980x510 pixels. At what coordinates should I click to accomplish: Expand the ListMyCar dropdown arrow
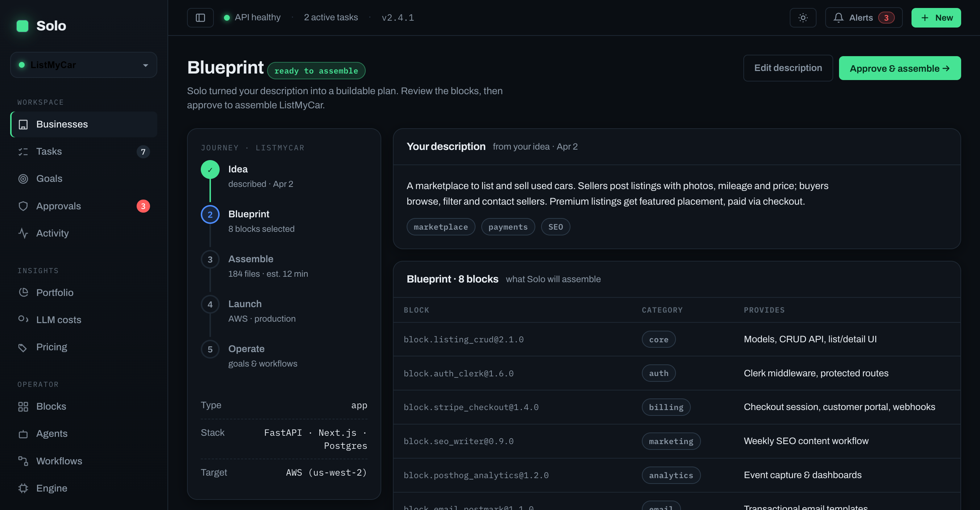click(145, 66)
